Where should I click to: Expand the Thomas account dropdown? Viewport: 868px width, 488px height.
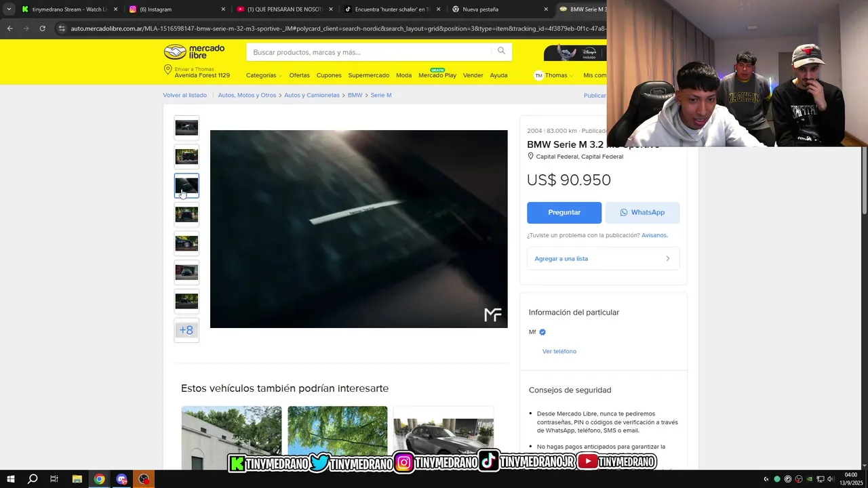point(559,75)
